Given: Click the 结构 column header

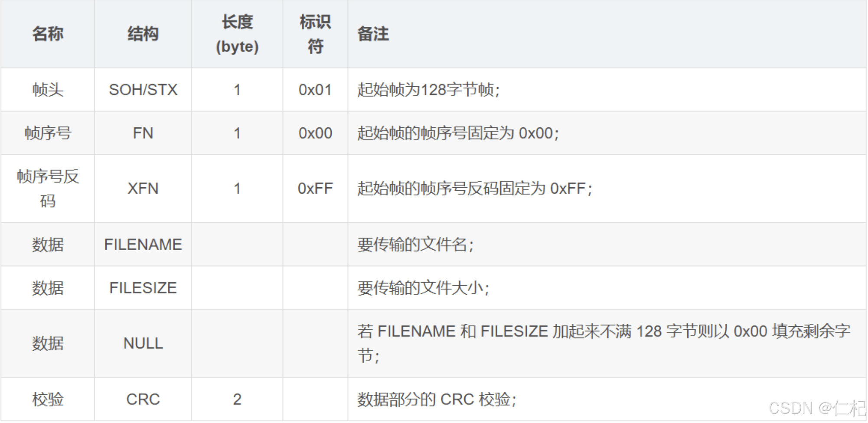Looking at the screenshot, I should click(143, 34).
